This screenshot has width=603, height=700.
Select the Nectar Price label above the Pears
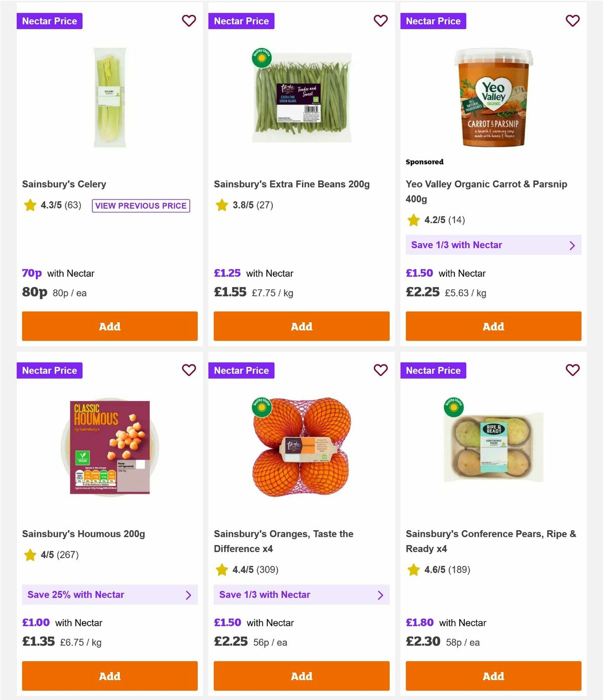point(433,370)
